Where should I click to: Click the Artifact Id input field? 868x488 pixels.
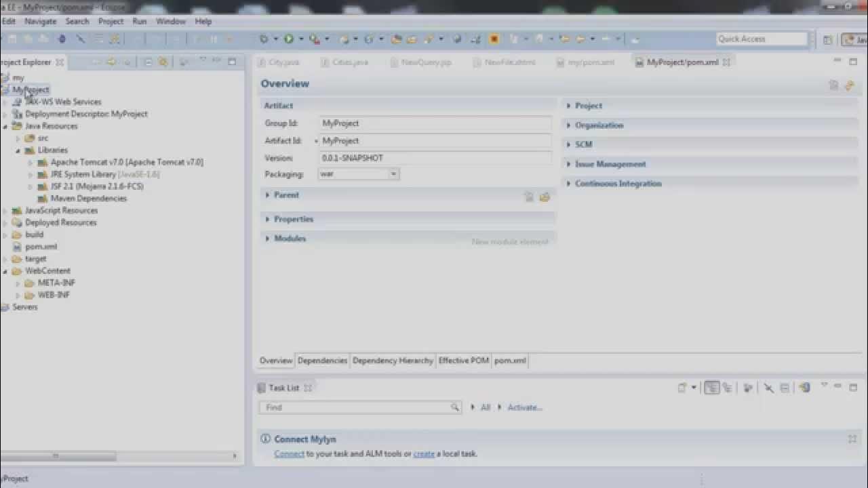tap(435, 141)
